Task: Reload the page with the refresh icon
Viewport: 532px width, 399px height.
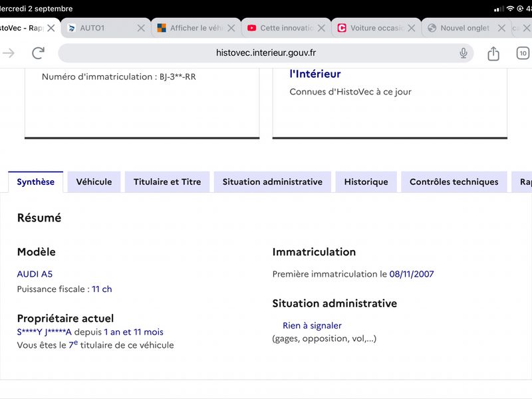Action: click(x=38, y=53)
